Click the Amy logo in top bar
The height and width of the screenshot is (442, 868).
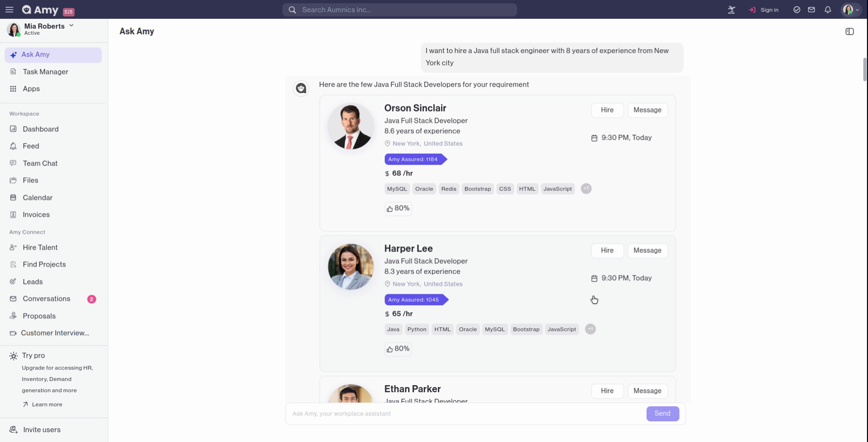click(x=40, y=10)
